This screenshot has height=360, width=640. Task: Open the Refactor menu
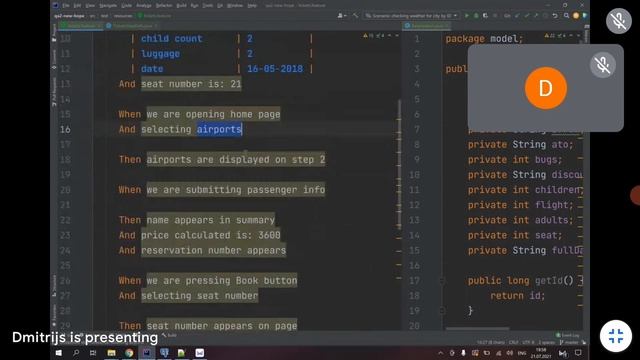click(164, 6)
